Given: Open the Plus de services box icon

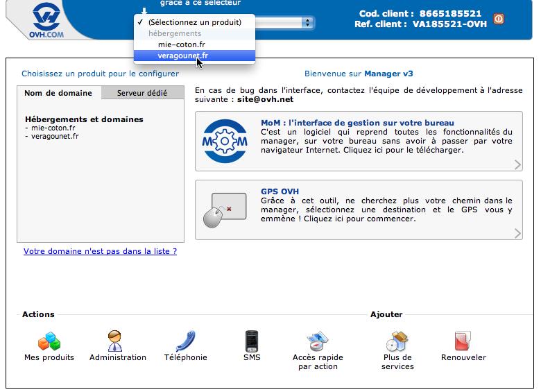Looking at the screenshot, I should pyautogui.click(x=397, y=341).
